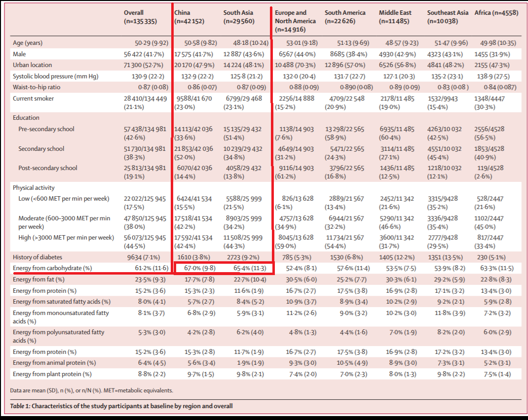Select the Middle East column header
528x420 pixels.
[395, 17]
